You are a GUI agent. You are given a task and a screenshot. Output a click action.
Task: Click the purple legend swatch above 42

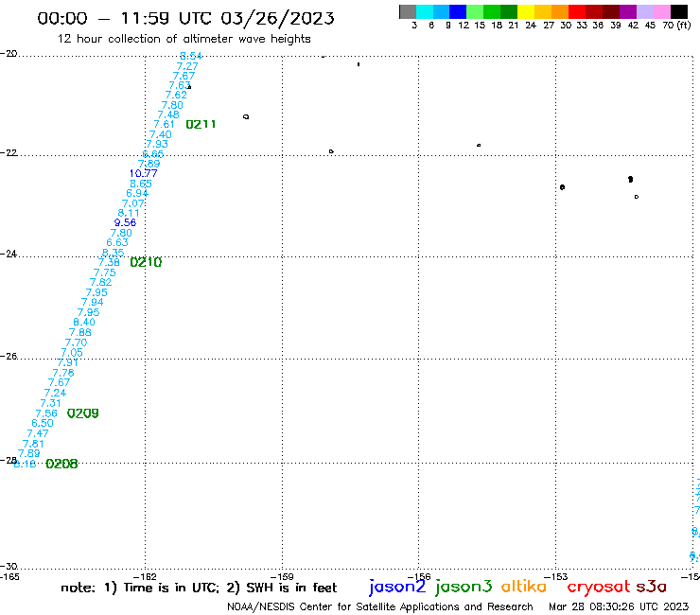(x=628, y=11)
